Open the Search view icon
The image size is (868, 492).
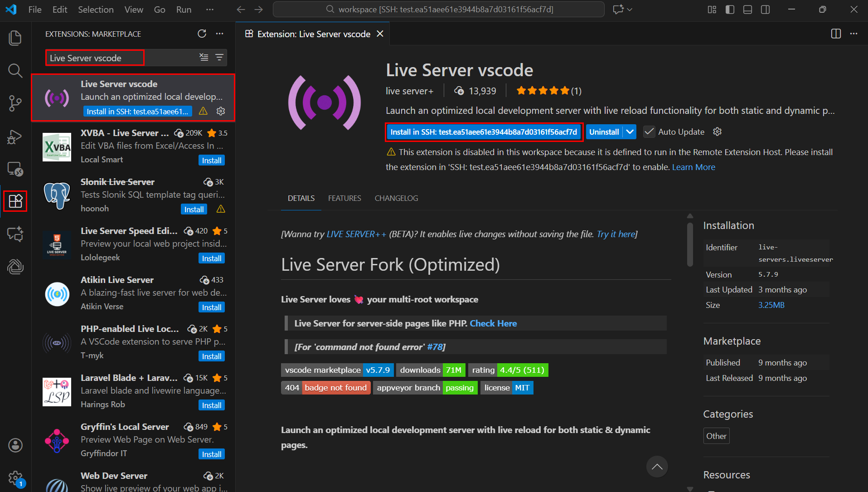(x=15, y=71)
